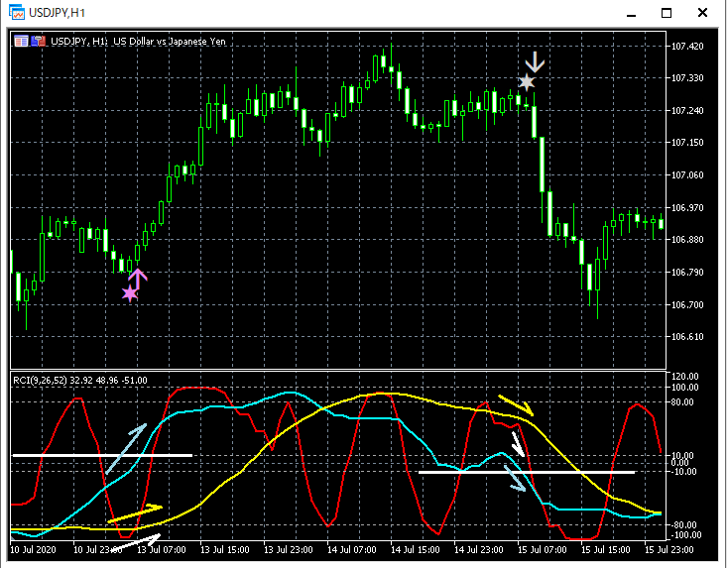Click the '10 Jul 2020' time axis label
Image resolution: width=728 pixels, height=568 pixels.
pos(33,550)
